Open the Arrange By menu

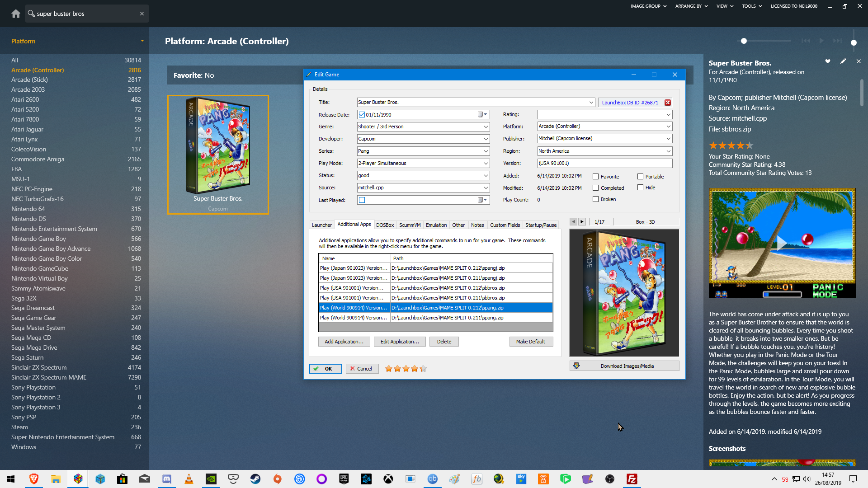coord(691,6)
